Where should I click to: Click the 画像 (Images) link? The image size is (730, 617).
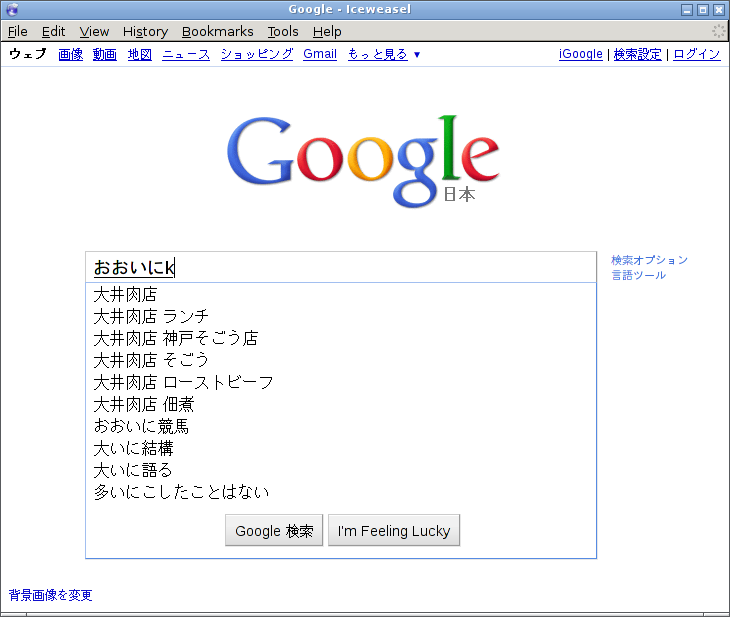click(71, 54)
